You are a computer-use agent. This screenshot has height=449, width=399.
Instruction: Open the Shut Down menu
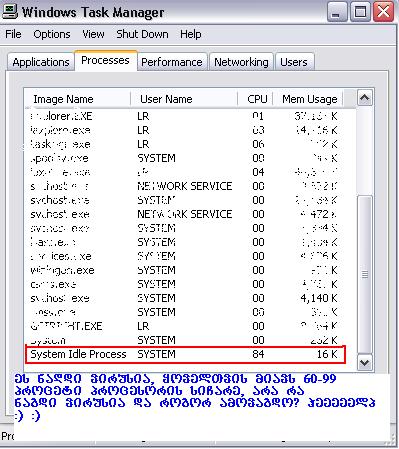pos(142,34)
